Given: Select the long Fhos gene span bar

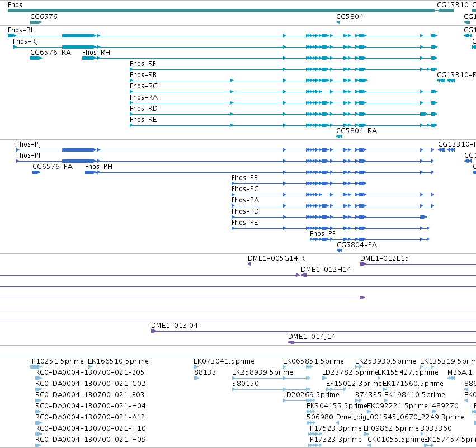Looking at the screenshot, I should coord(222,11).
